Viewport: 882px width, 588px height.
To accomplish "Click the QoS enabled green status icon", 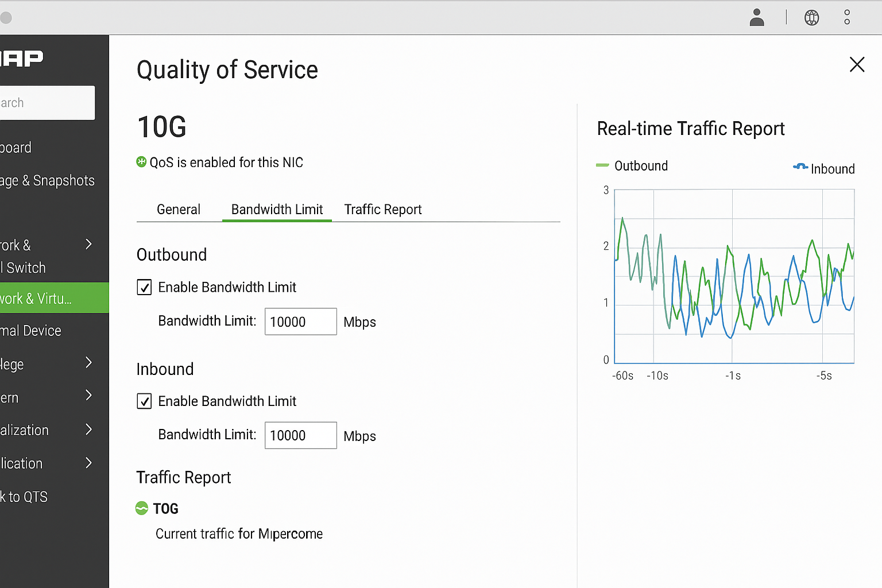I will click(141, 162).
